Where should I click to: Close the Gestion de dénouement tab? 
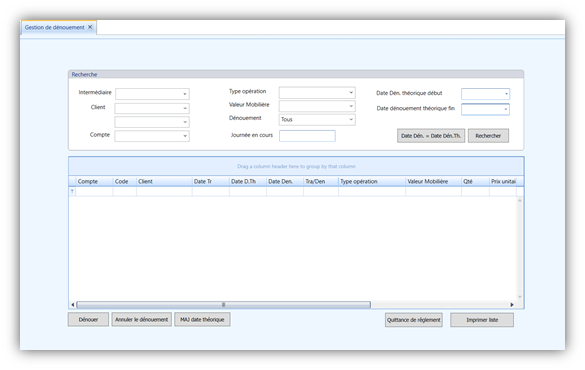click(90, 27)
